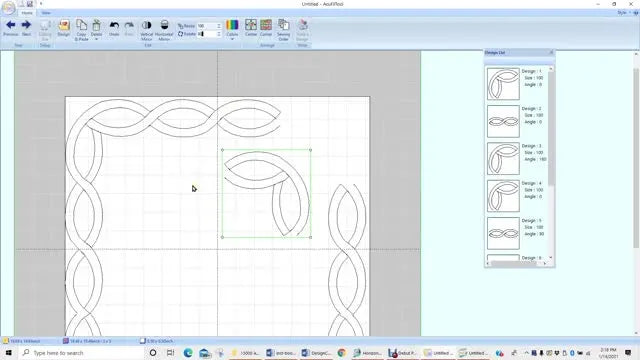Go to the Previous step arrow

pyautogui.click(x=11, y=28)
